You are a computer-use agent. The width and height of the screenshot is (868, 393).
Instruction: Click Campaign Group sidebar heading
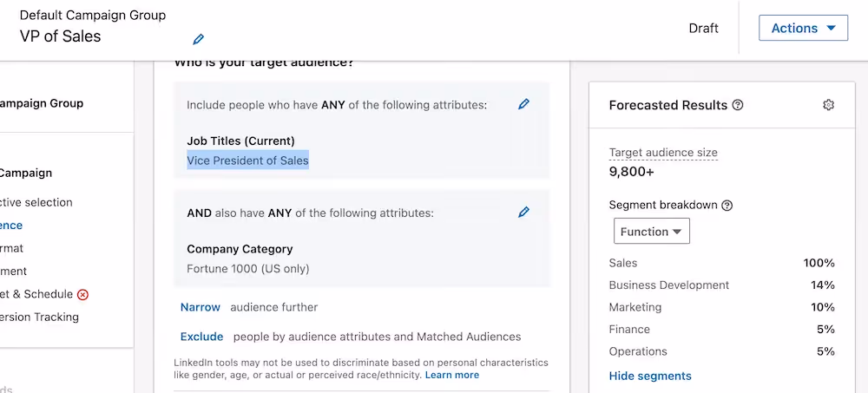[42, 103]
